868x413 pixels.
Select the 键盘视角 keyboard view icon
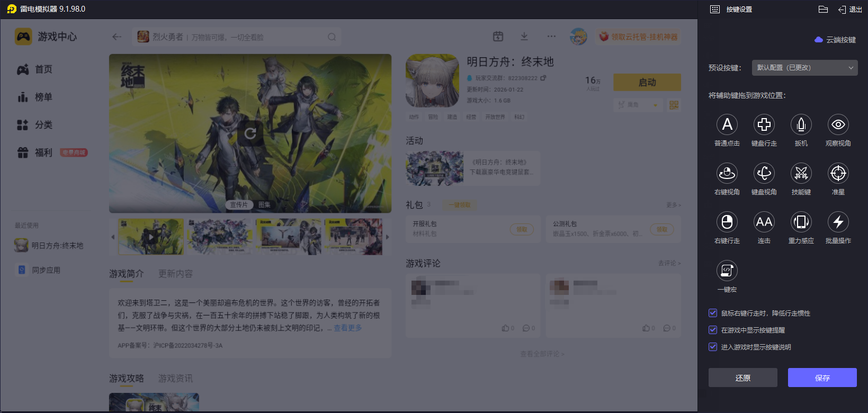point(764,173)
